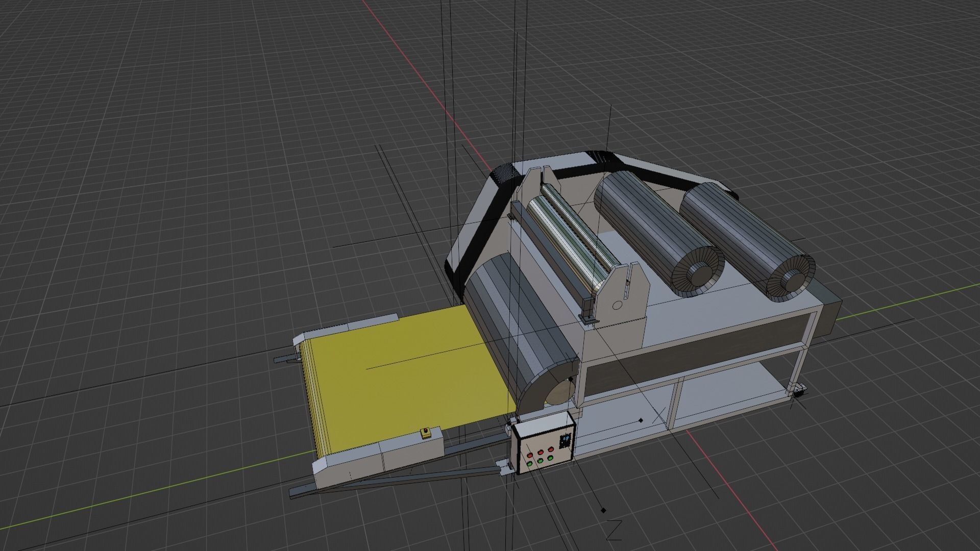
Task: Click the rightmost red button on control panel
Action: click(551, 449)
